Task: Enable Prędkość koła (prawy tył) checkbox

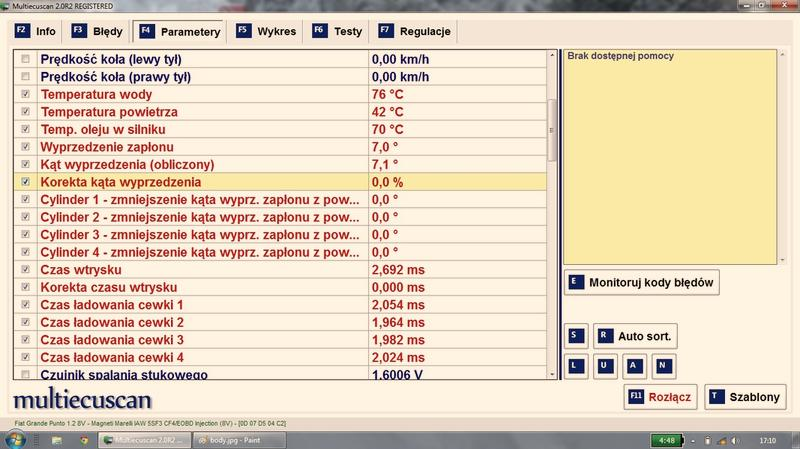Action: pos(26,77)
